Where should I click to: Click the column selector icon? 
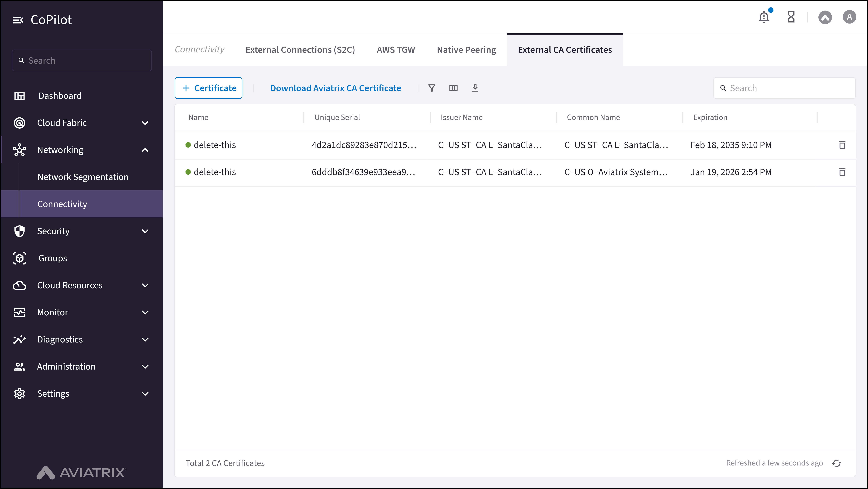coord(453,88)
